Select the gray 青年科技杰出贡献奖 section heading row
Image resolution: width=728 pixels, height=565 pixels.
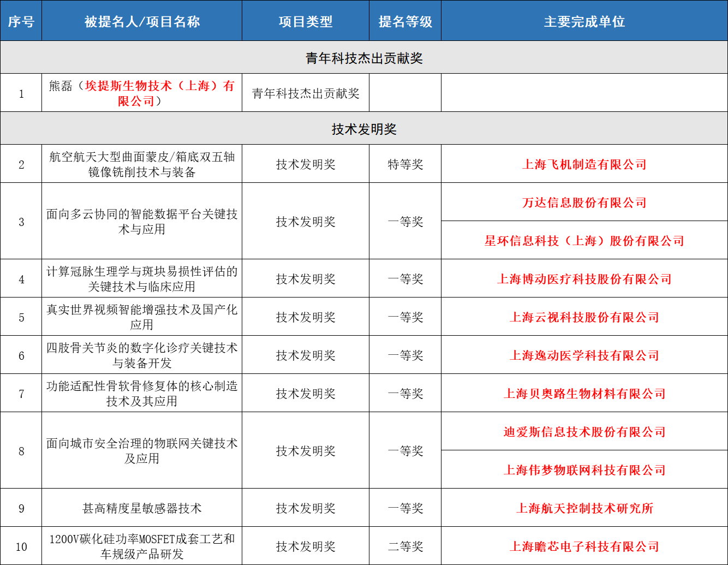click(x=364, y=58)
